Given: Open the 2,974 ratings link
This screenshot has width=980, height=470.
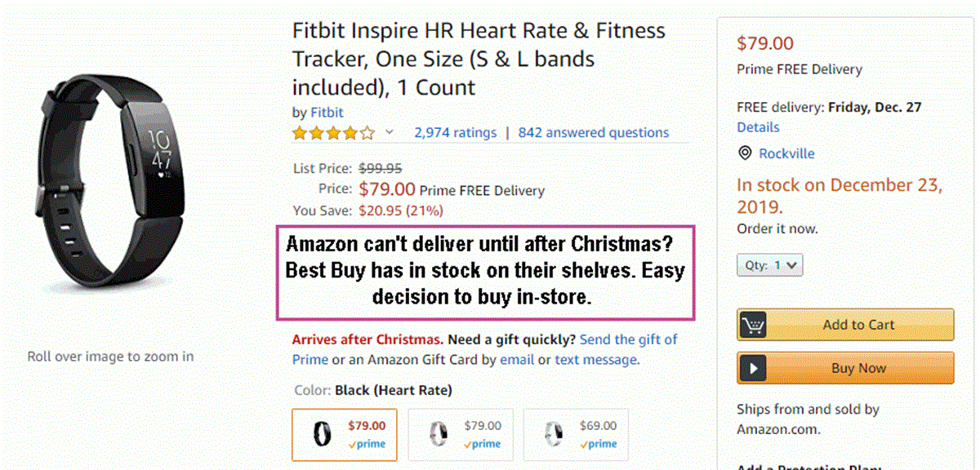Looking at the screenshot, I should 455,132.
